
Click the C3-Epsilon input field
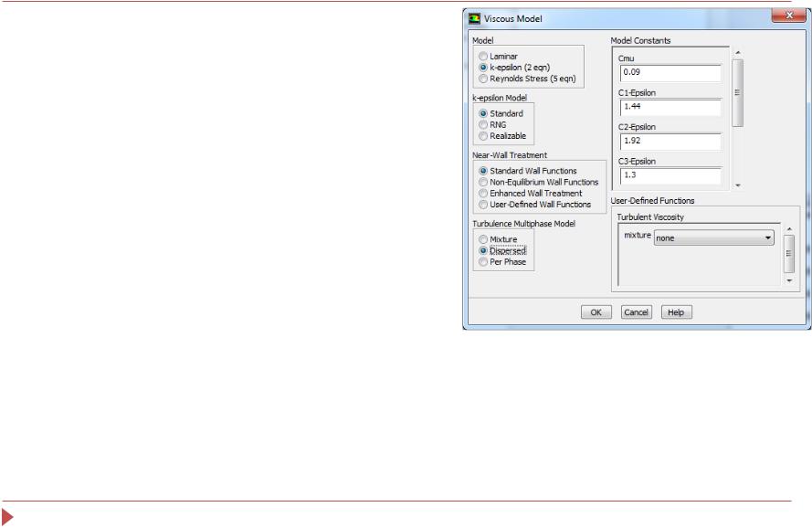pyautogui.click(x=670, y=175)
